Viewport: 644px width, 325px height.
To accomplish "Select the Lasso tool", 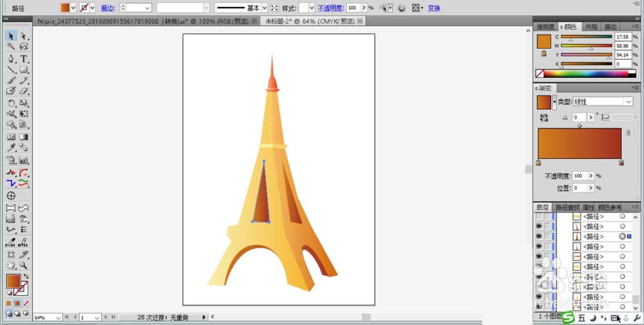I will [23, 46].
